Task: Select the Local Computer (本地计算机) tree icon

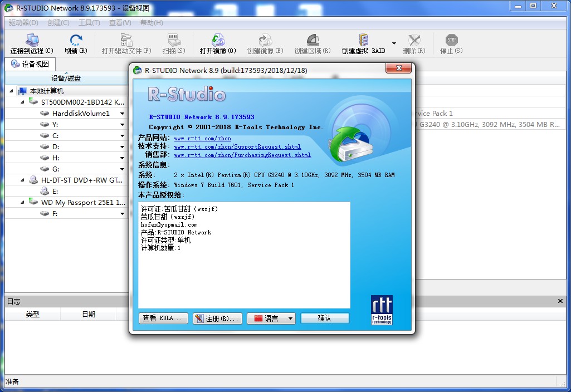Action: click(x=23, y=91)
